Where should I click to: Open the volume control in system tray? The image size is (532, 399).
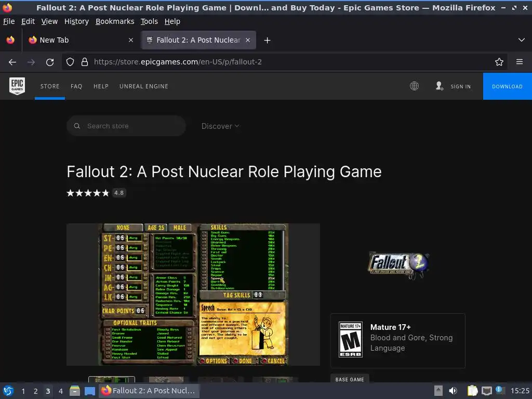pyautogui.click(x=453, y=391)
